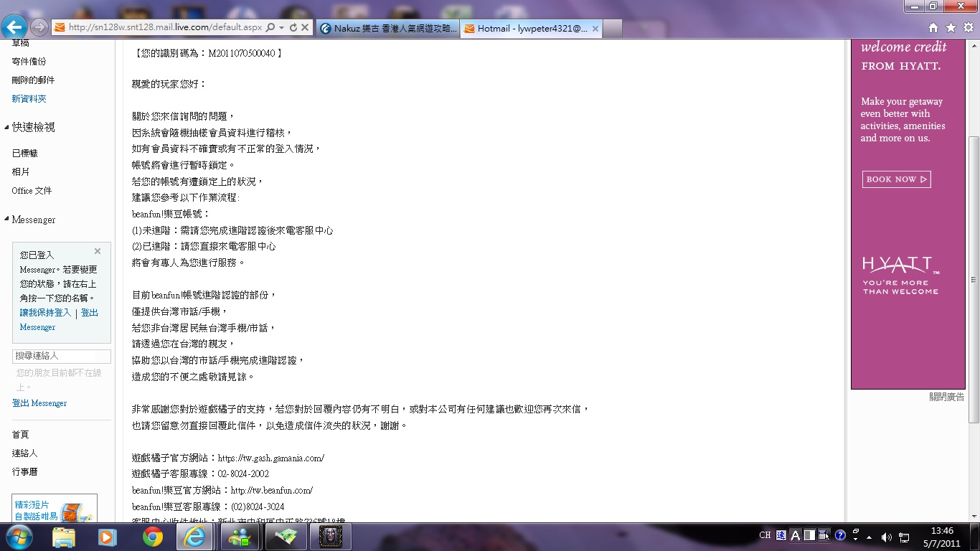980x551 pixels.
Task: Click the 登出 Messenger link
Action: [39, 403]
